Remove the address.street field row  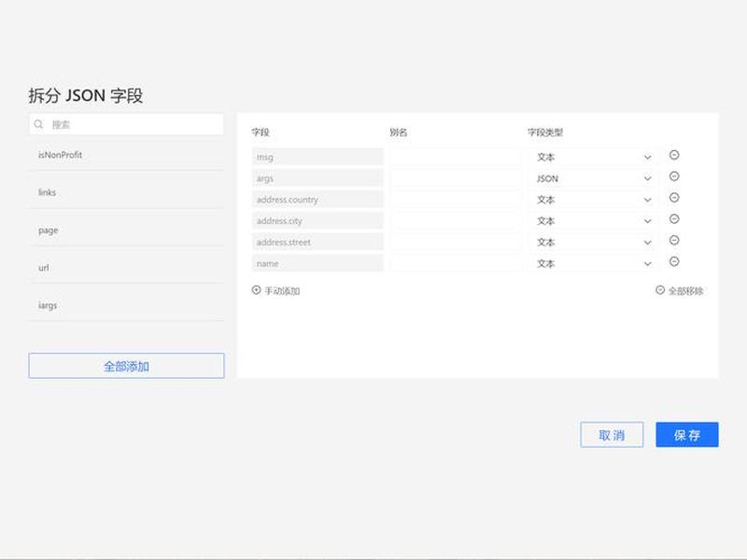pos(674,241)
